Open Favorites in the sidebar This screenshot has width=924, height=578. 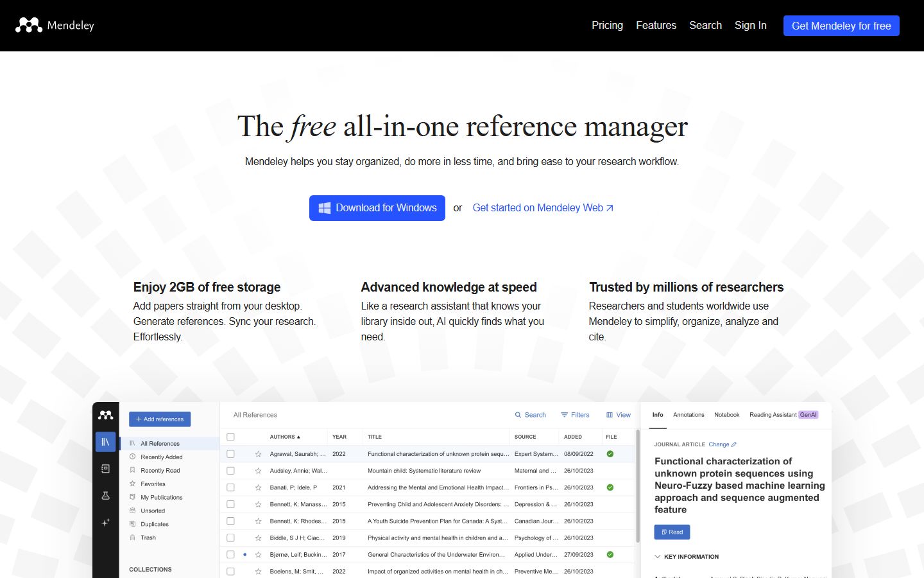pos(153,484)
